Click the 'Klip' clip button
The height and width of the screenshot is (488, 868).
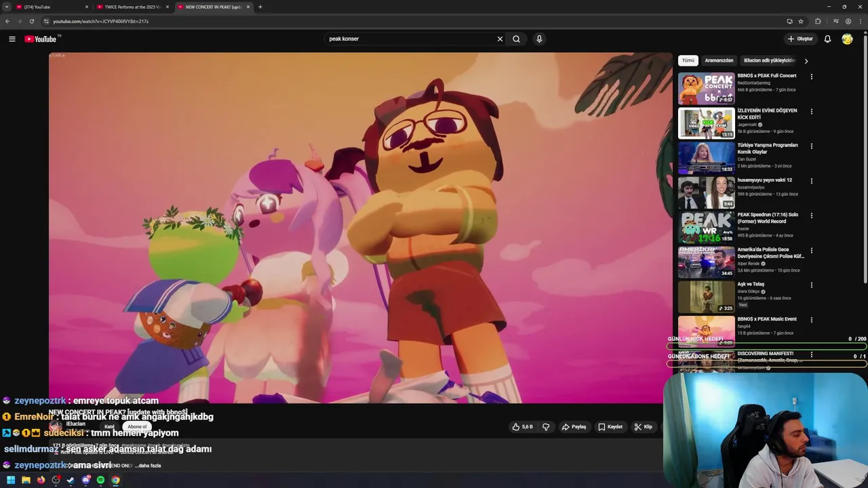[x=643, y=427]
